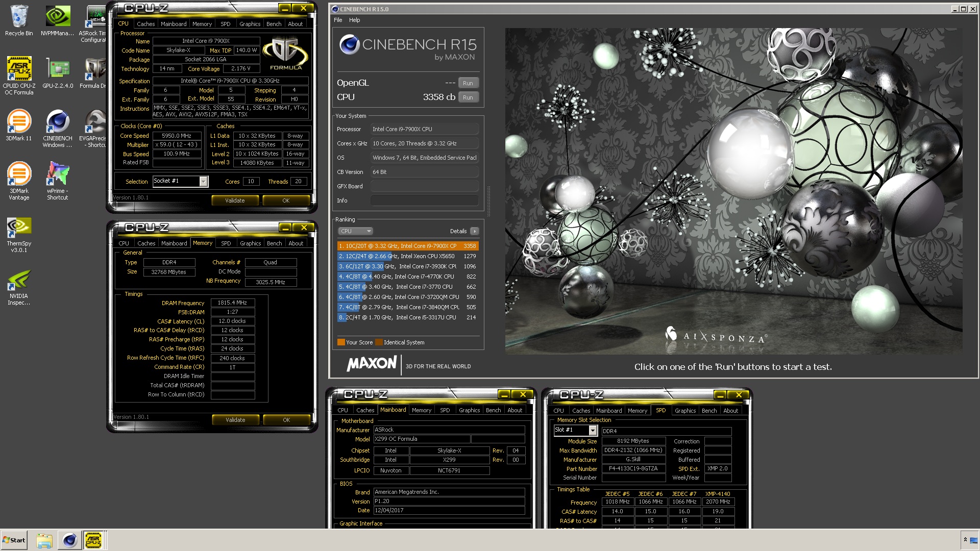Select Graphics tab in CPU-Z Mainboard window
This screenshot has height=551, width=980.
coord(469,410)
